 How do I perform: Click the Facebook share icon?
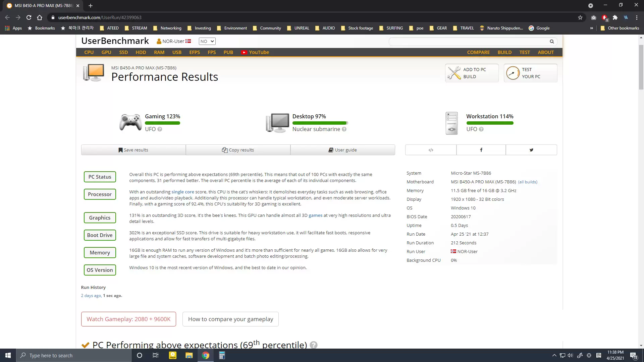pyautogui.click(x=481, y=150)
